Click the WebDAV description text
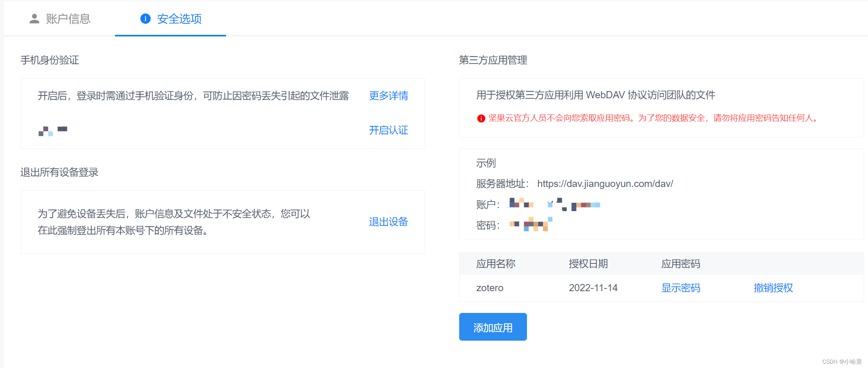Screen dimensions: 868x368 (x=596, y=95)
